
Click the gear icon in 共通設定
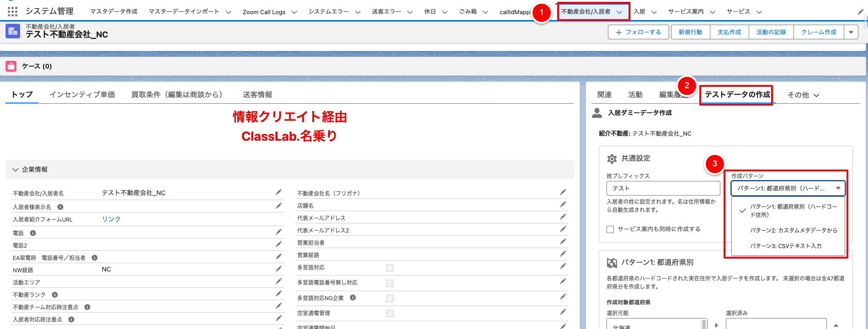tap(612, 159)
